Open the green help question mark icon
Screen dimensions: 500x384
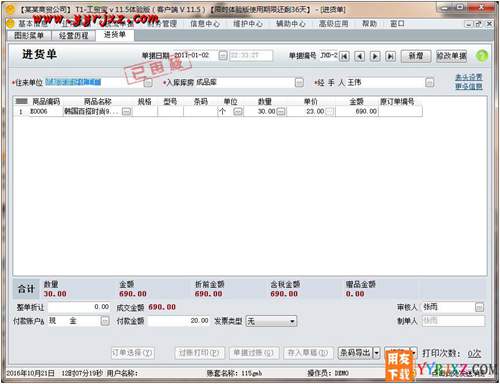tap(481, 56)
